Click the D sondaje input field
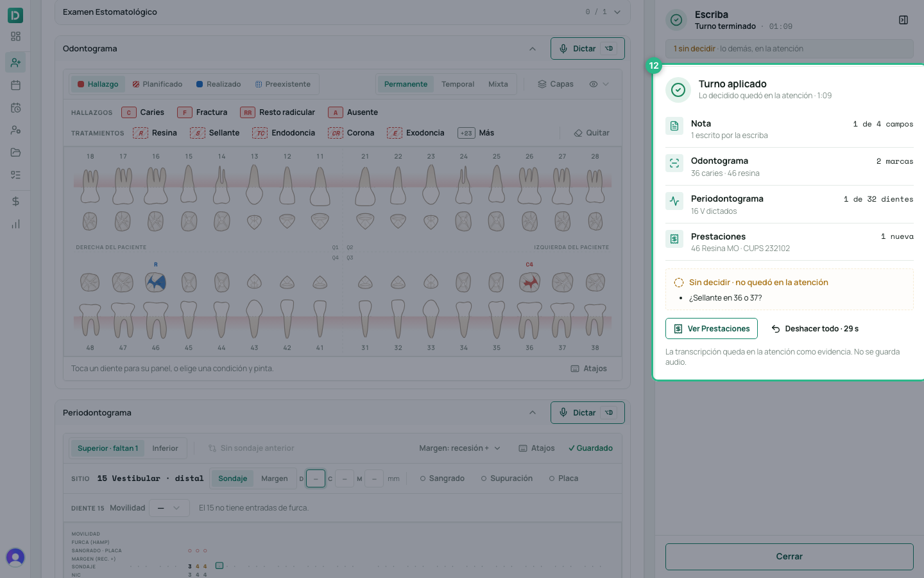 [x=316, y=478]
